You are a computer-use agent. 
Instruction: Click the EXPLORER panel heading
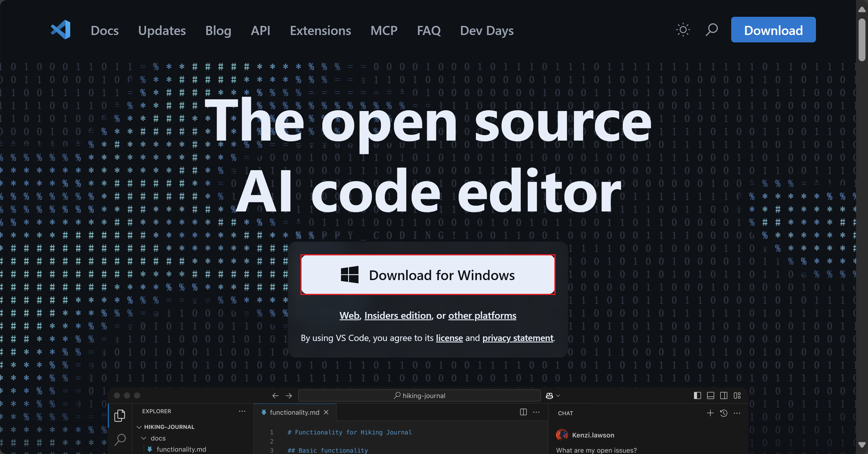(156, 411)
